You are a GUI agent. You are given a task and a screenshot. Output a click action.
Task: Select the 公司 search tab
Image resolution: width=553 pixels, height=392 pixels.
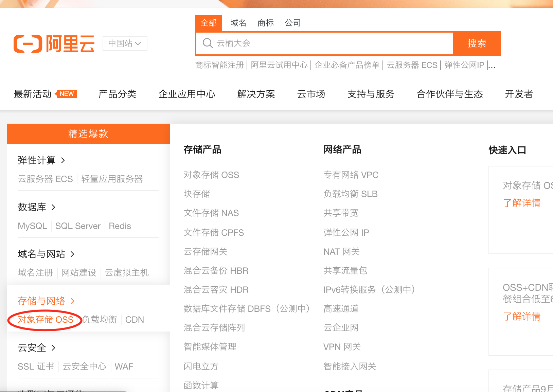[x=293, y=23]
